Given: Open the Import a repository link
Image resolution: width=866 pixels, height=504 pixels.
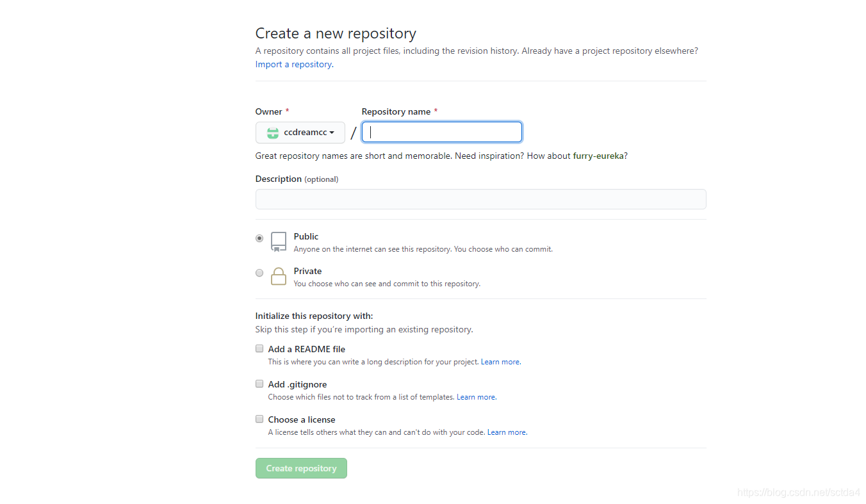Looking at the screenshot, I should coord(293,64).
